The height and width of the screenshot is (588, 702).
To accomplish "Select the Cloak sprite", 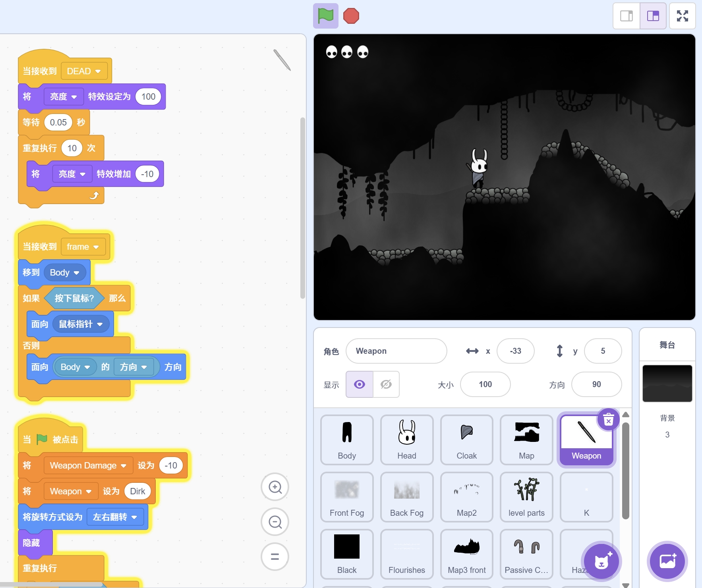I will tap(467, 440).
